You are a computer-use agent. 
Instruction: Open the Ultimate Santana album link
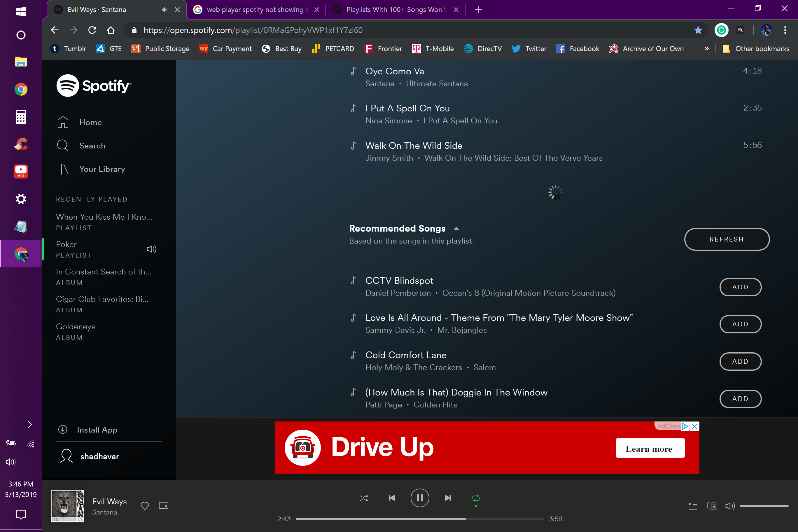(437, 84)
